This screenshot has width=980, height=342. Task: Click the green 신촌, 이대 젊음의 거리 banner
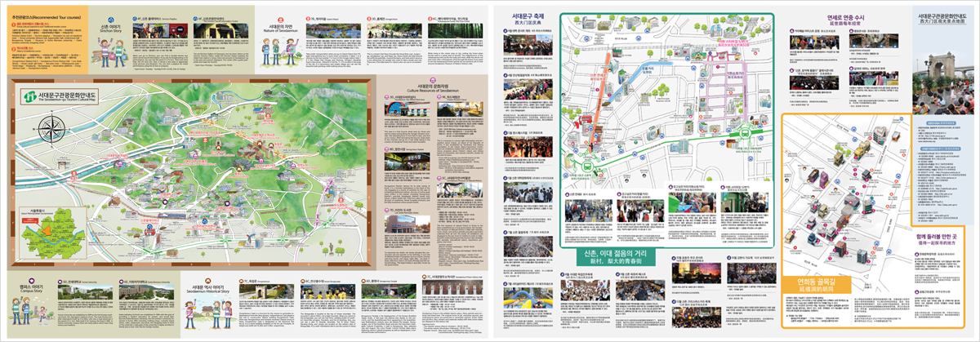(616, 256)
